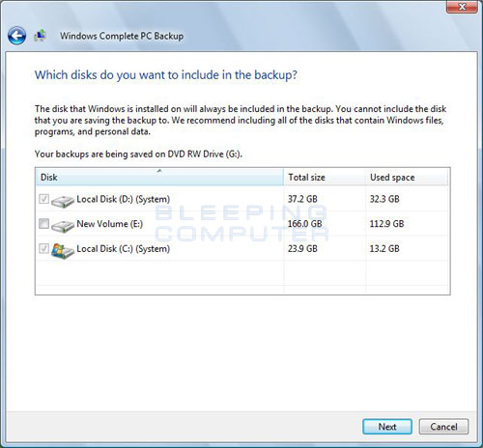Click the 166.0 GB total size cell
This screenshot has height=448, width=483.
[304, 224]
